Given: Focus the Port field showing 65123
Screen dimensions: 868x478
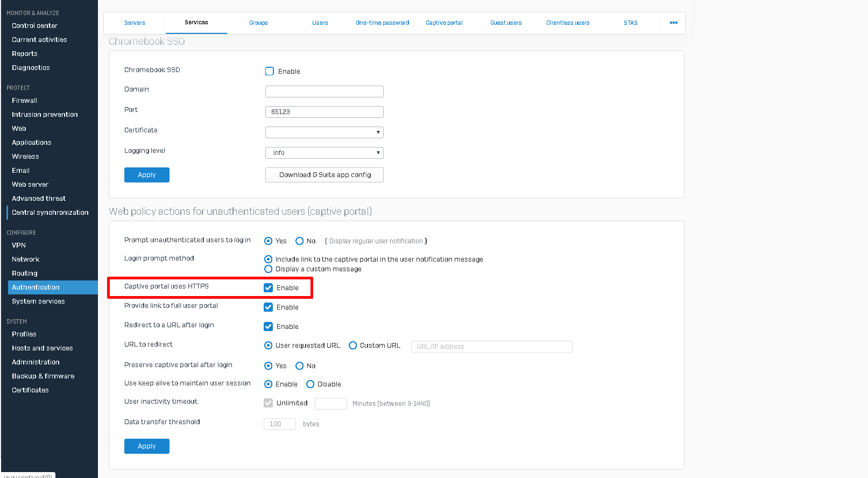Looking at the screenshot, I should click(324, 112).
